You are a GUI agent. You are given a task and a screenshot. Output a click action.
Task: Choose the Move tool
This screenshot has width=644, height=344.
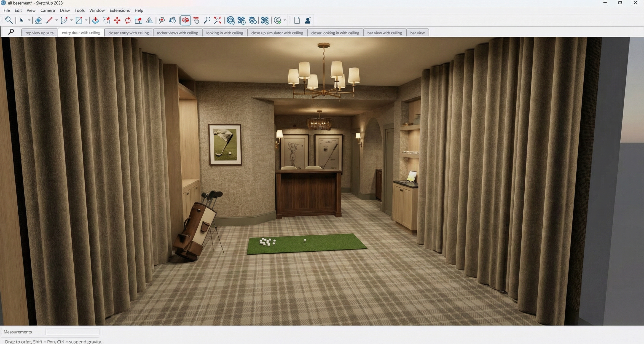(x=117, y=20)
